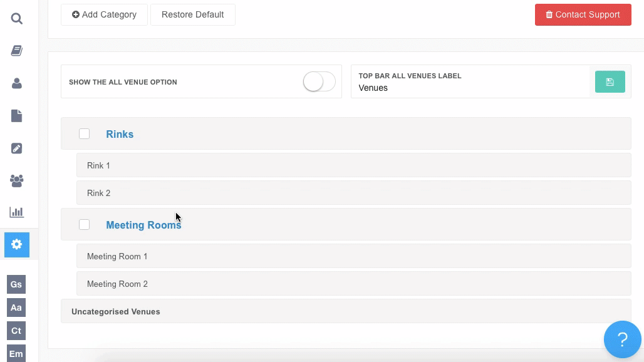This screenshot has height=362, width=644.
Task: Check the Rinks category checkbox
Action: coord(85,134)
